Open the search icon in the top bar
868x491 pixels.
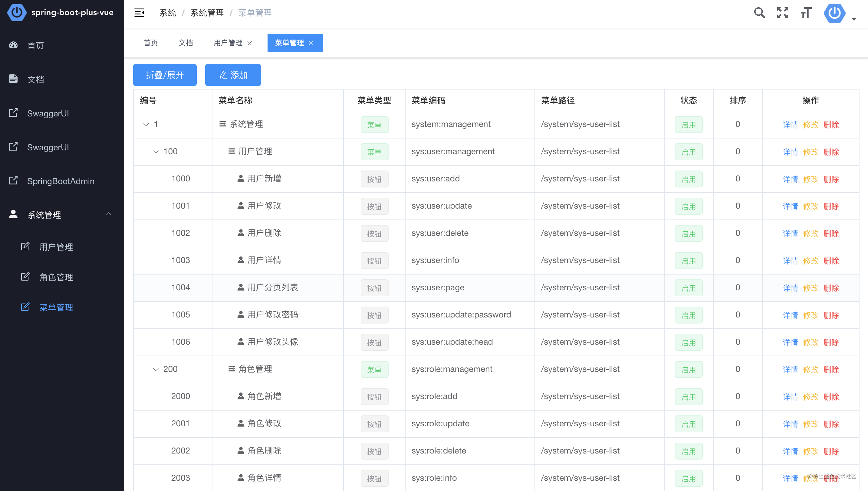tap(759, 13)
